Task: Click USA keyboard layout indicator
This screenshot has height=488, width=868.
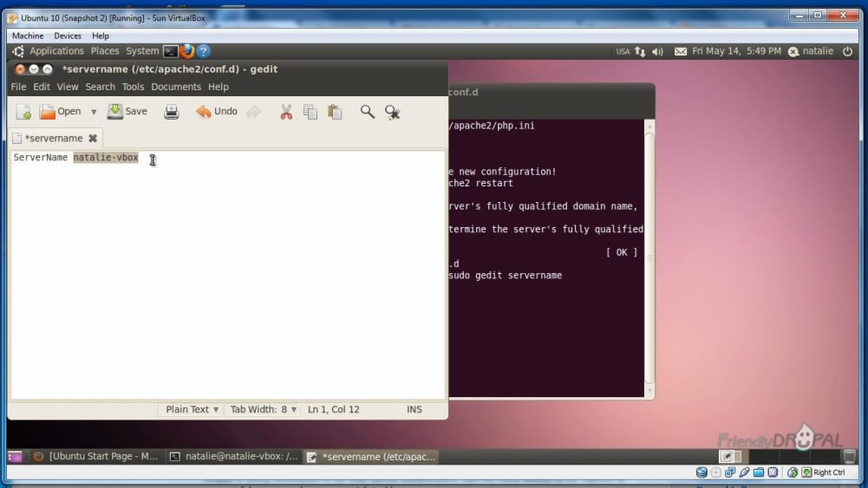Action: tap(623, 51)
